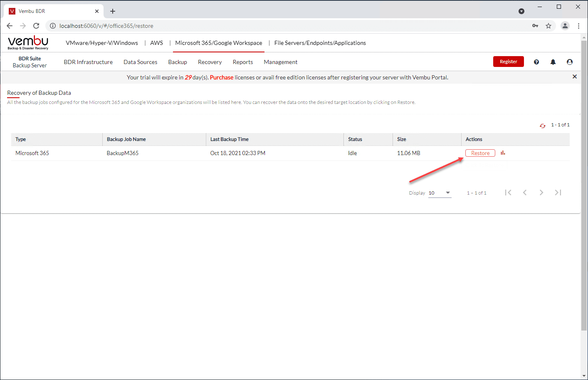This screenshot has height=380, width=588.
Task: Click the browser back arrow
Action: tap(10, 26)
